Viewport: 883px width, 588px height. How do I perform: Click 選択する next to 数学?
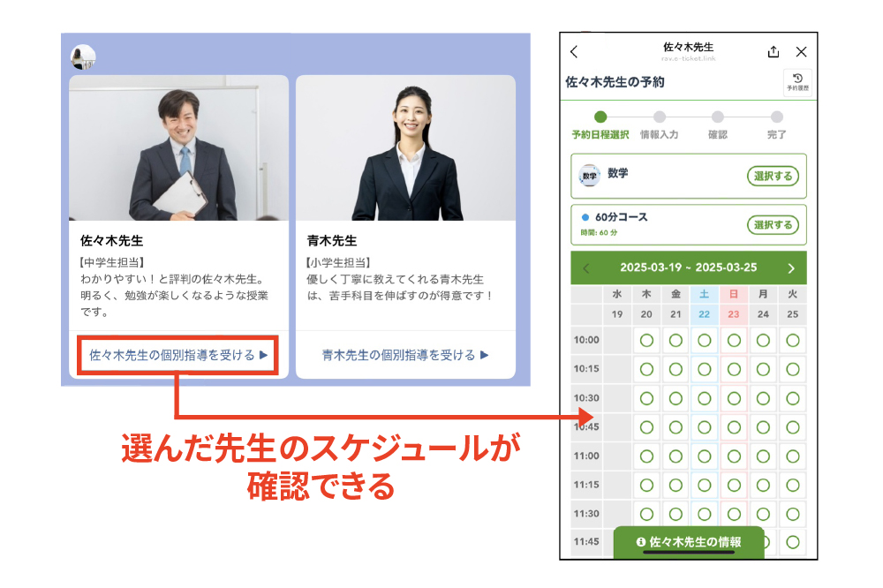click(774, 177)
